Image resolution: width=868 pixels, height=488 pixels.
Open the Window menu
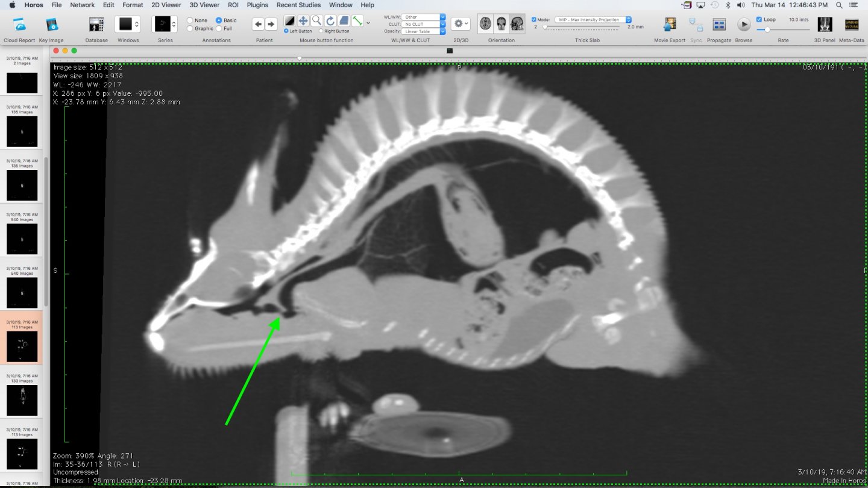[x=341, y=5]
